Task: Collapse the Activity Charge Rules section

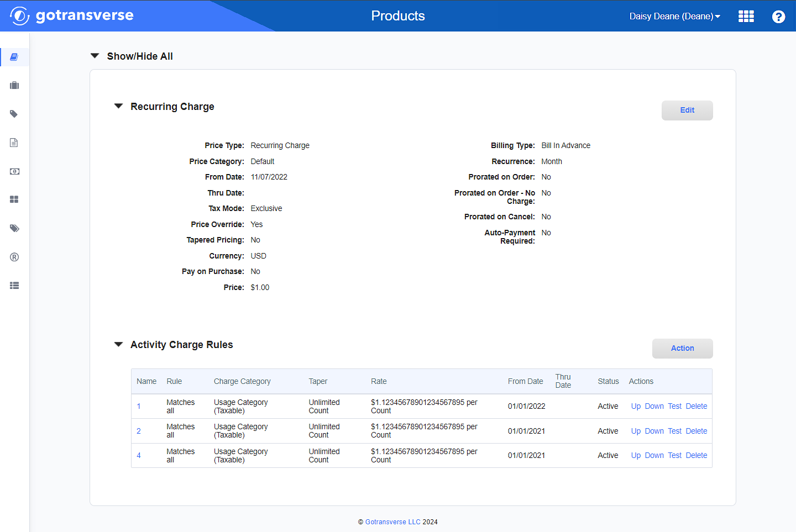Action: pyautogui.click(x=118, y=344)
